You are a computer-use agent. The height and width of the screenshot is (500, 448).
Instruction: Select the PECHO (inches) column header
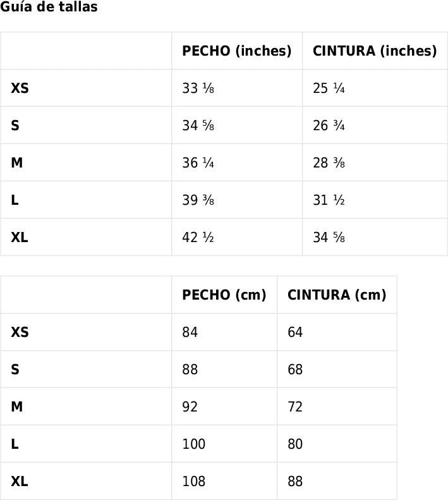(237, 51)
